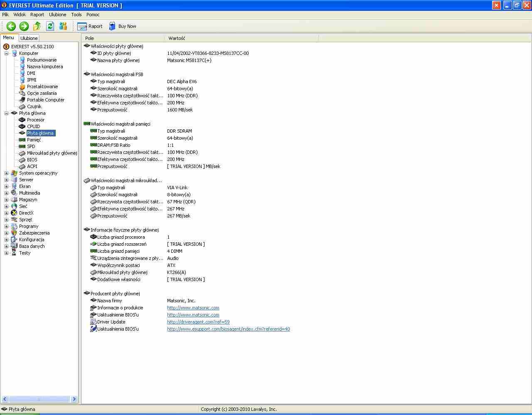532x415 pixels.
Task: Select Portable Computer tree item
Action: (46, 100)
